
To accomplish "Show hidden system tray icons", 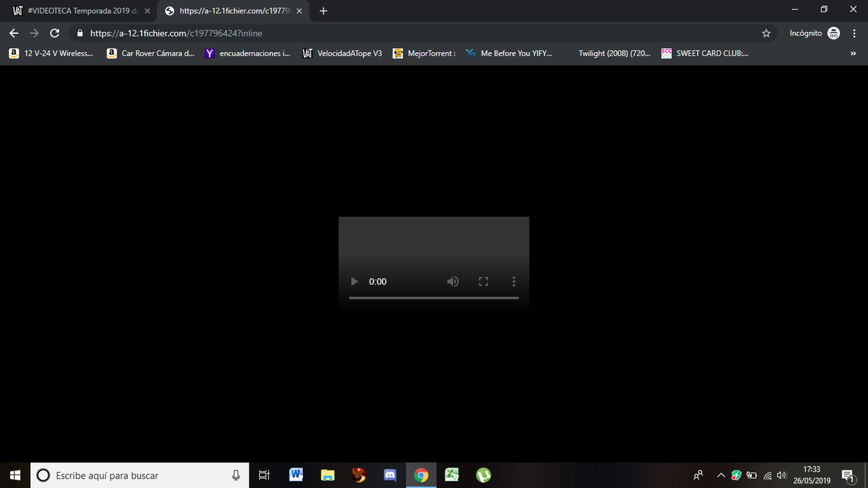I will click(721, 475).
